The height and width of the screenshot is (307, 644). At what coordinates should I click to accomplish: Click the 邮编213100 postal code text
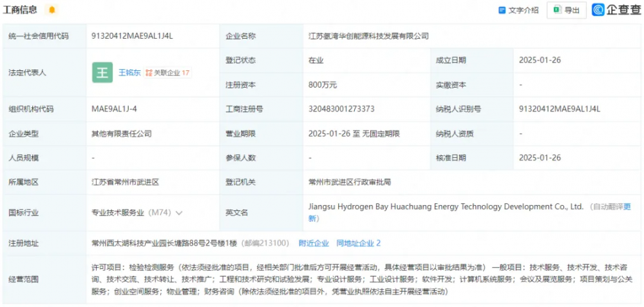point(265,243)
